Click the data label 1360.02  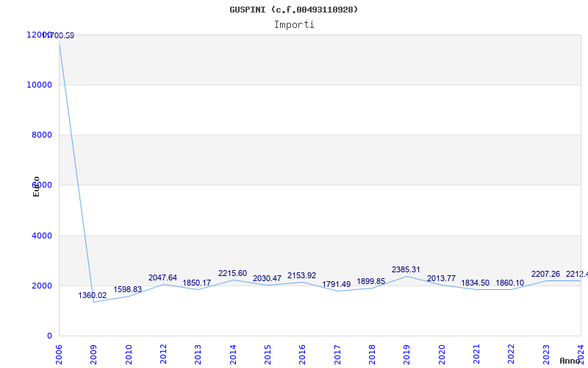tap(93, 296)
